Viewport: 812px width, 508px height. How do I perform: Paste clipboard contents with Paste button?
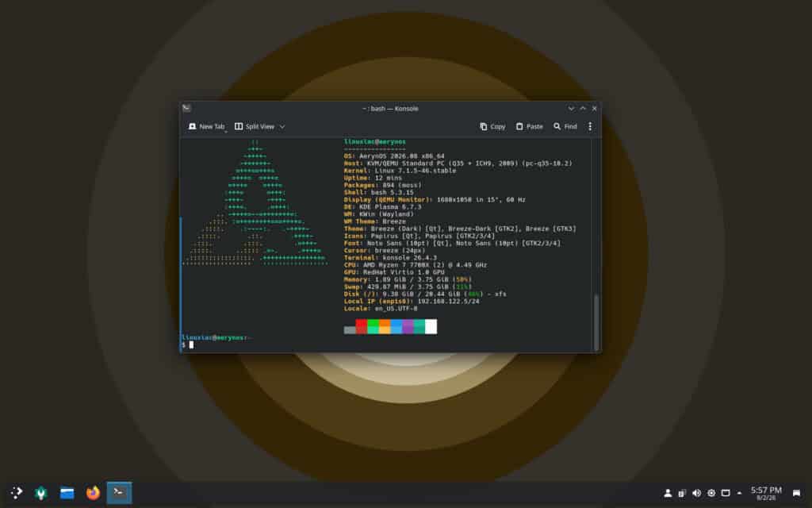[x=529, y=126]
